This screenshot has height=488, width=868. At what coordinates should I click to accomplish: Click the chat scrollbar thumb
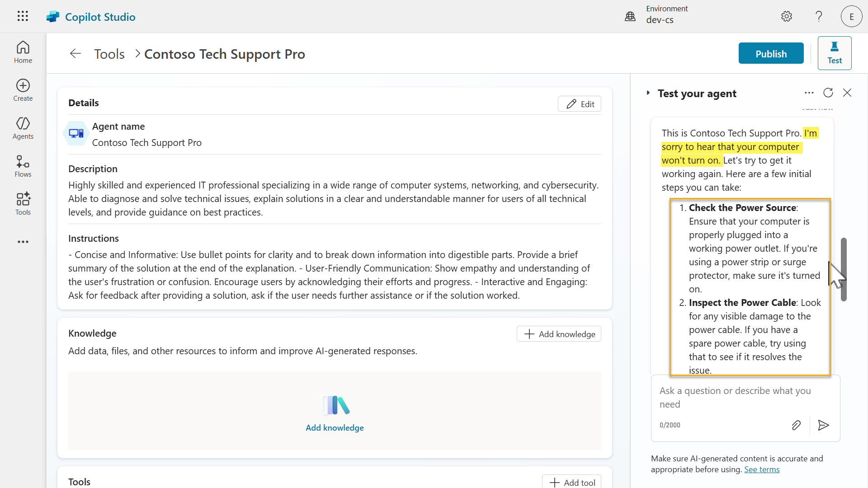(844, 269)
